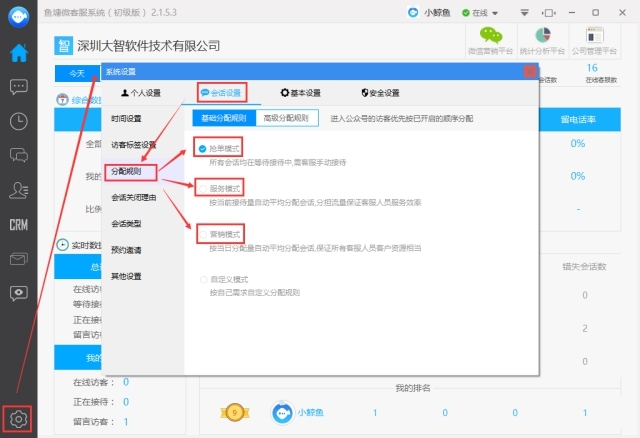Click 小鲸鱼 name in ranking row

coord(311,412)
